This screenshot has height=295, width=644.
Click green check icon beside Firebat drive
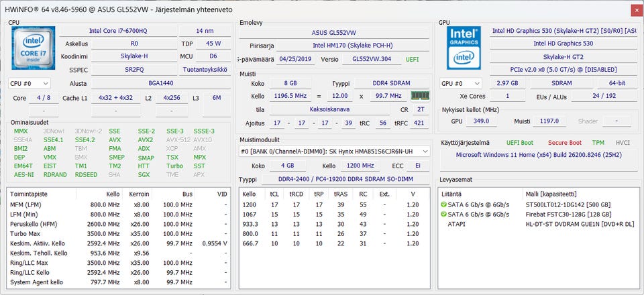pyautogui.click(x=443, y=215)
